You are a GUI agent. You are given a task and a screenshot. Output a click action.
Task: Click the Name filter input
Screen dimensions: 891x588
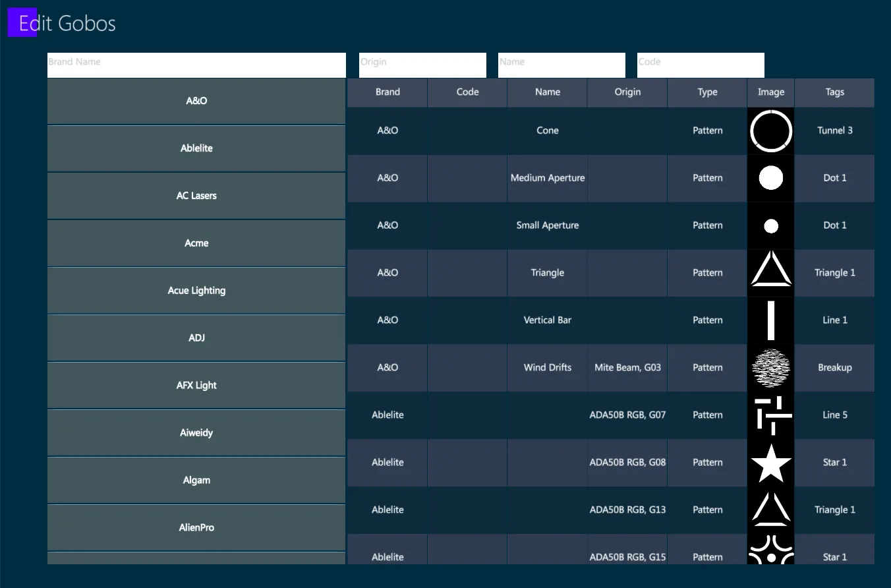(x=561, y=65)
